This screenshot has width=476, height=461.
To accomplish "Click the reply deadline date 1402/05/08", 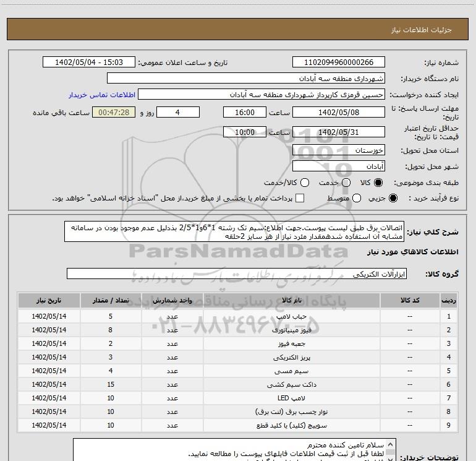I will coord(339,112).
